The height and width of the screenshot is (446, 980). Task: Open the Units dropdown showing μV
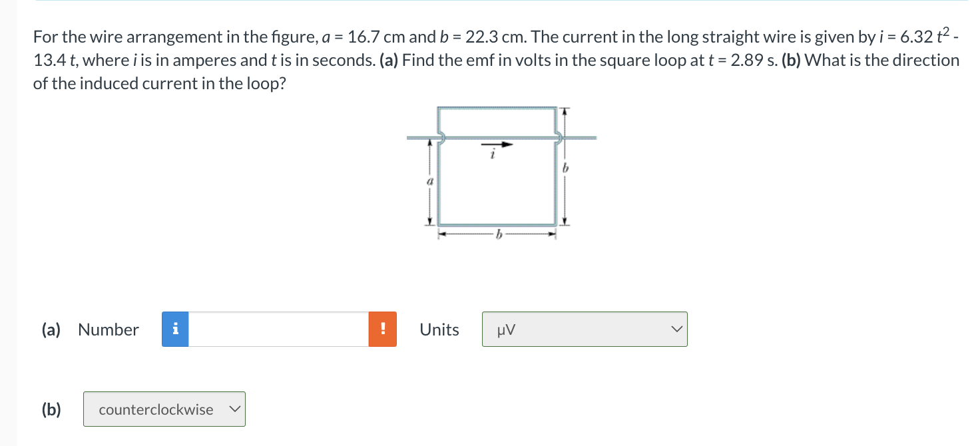click(x=585, y=329)
